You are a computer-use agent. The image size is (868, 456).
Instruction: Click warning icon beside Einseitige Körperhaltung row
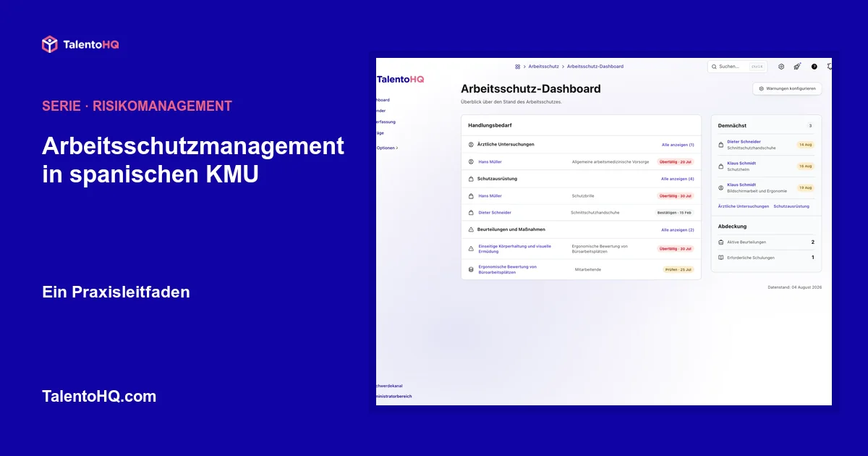(x=471, y=248)
